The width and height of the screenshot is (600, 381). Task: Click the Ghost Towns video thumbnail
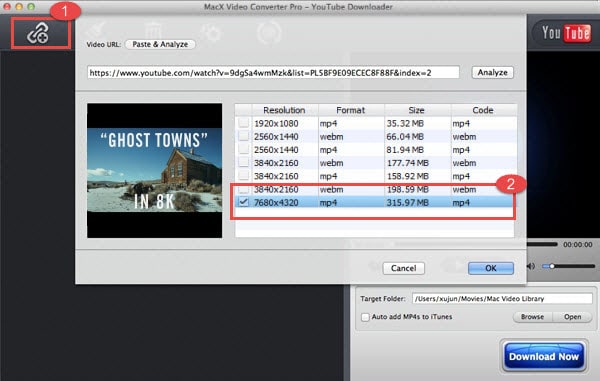(x=155, y=171)
